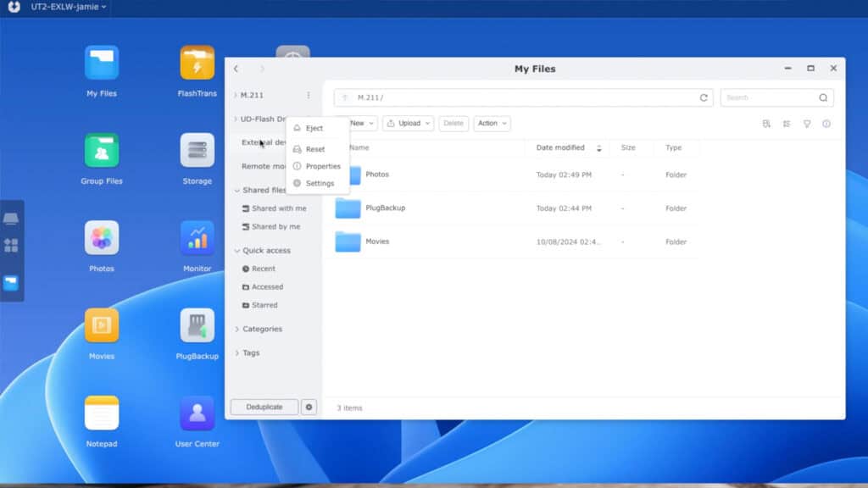Sort by Type column header
Viewport: 868px width, 488px height.
tap(674, 147)
